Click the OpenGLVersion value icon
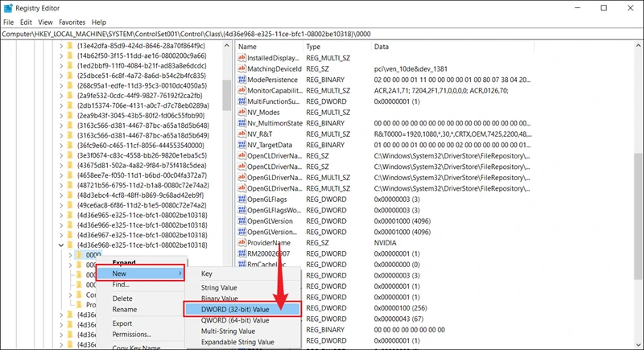The image size is (644, 350). tap(241, 219)
